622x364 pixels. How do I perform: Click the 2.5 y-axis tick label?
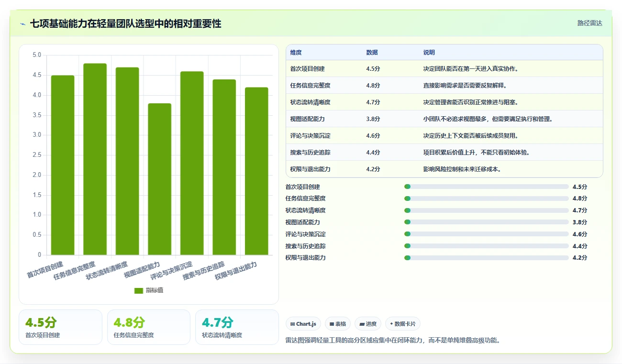click(37, 155)
